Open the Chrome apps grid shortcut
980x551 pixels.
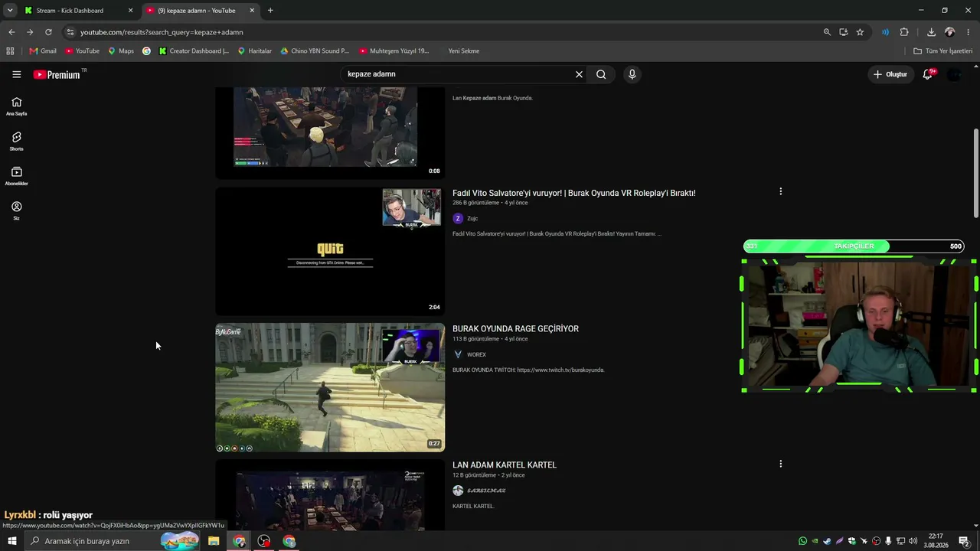click(10, 51)
